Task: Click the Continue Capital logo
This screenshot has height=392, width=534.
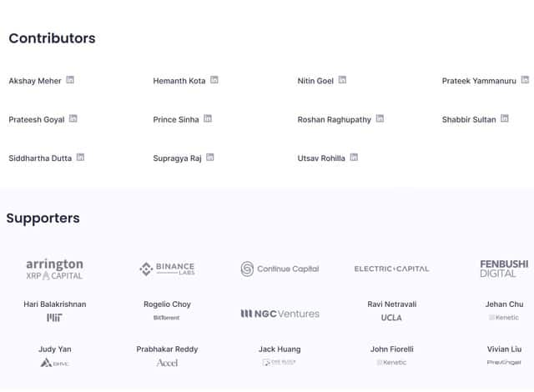Action: click(280, 269)
